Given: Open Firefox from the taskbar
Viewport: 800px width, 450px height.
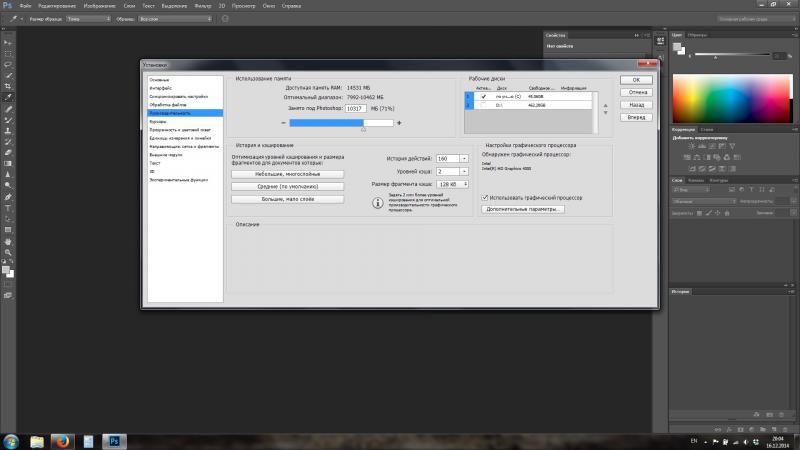Looking at the screenshot, I should (x=62, y=441).
